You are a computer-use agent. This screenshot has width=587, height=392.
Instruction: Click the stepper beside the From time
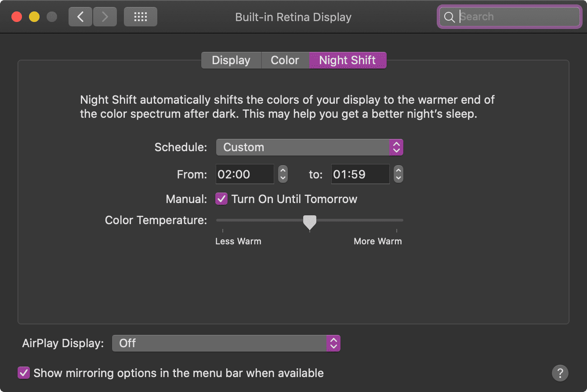pos(283,174)
